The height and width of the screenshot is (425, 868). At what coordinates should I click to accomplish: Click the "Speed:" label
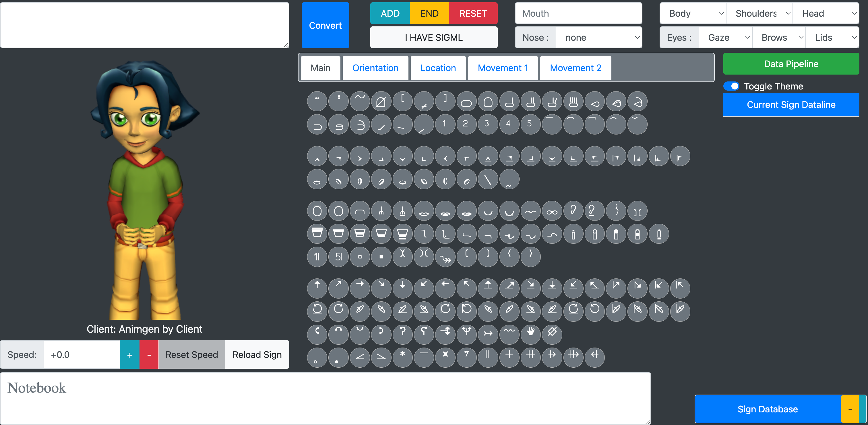tap(22, 355)
